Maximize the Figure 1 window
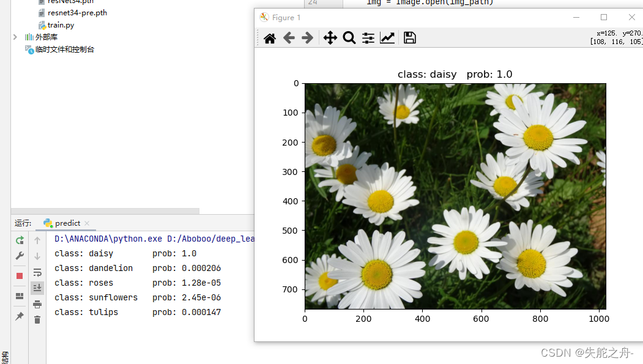Viewport: 643px width, 364px height. click(604, 17)
